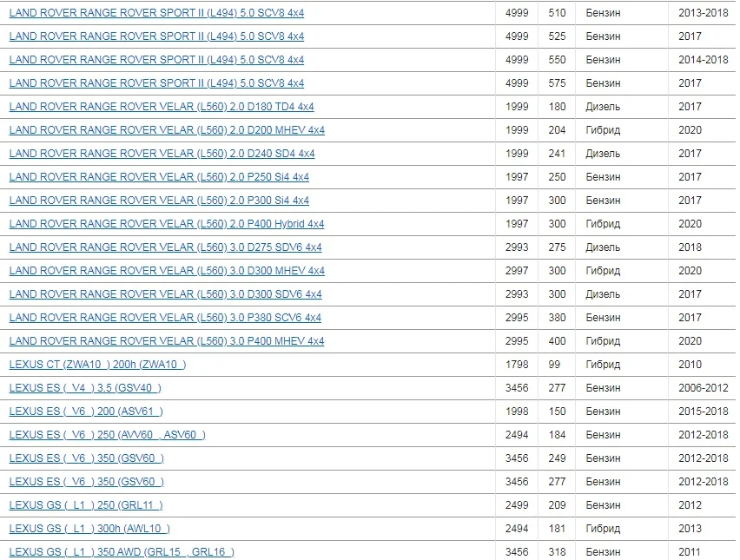Open the Range Rover Sport 5.0 SCV8 510 hp link
This screenshot has width=740, height=560.
tap(156, 13)
